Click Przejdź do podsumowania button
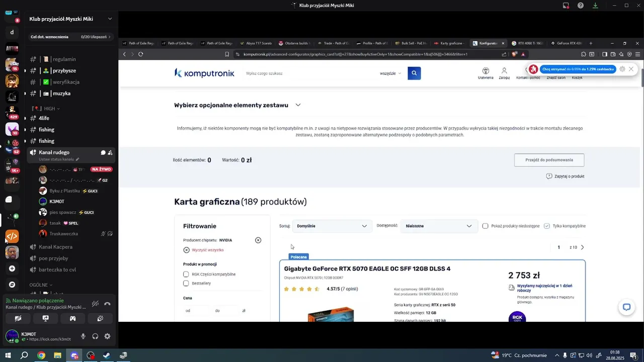The image size is (644, 362). 549,160
